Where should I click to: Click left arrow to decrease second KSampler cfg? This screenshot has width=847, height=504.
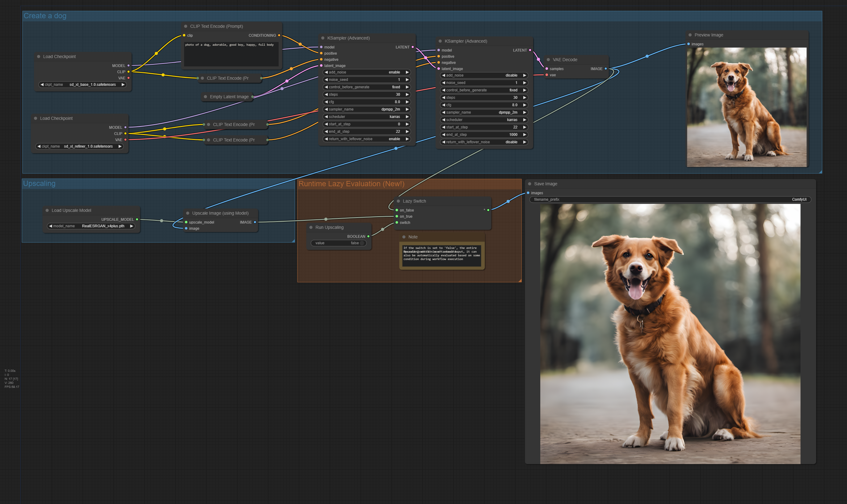click(x=444, y=105)
